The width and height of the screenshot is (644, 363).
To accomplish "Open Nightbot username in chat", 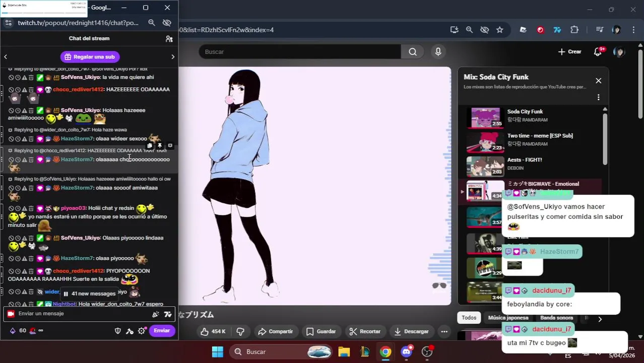I will (x=65, y=304).
